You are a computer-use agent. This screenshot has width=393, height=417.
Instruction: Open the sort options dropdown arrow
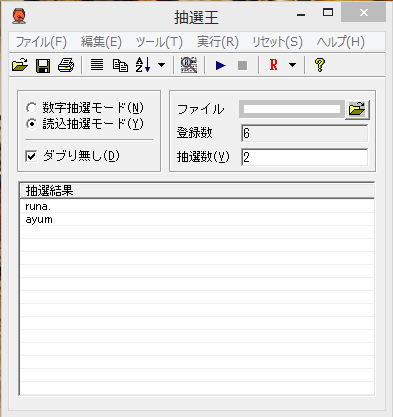click(161, 65)
